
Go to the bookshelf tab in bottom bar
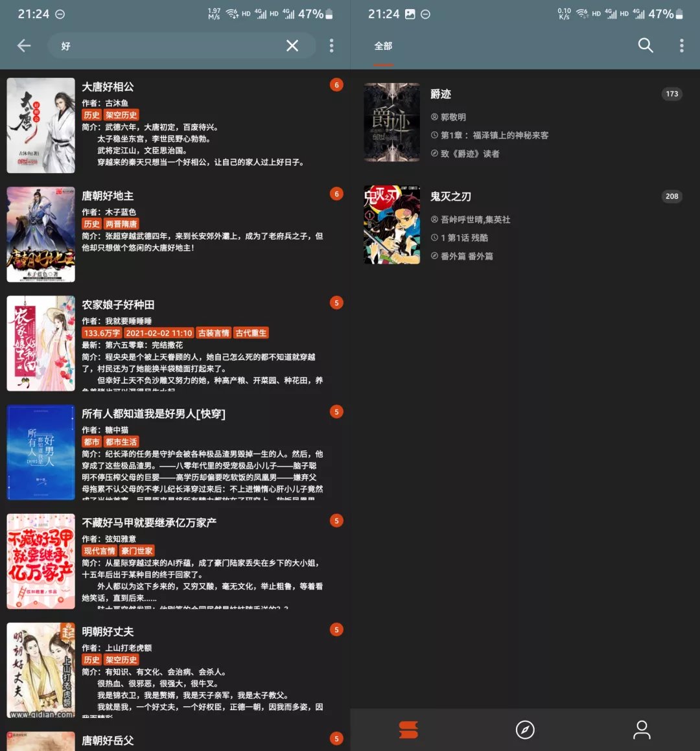408,730
